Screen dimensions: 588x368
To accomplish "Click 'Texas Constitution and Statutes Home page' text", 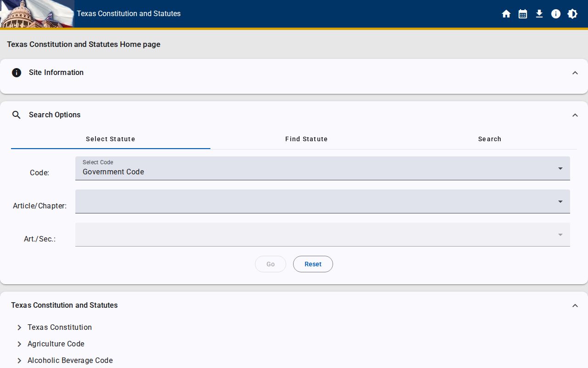I will [x=84, y=45].
